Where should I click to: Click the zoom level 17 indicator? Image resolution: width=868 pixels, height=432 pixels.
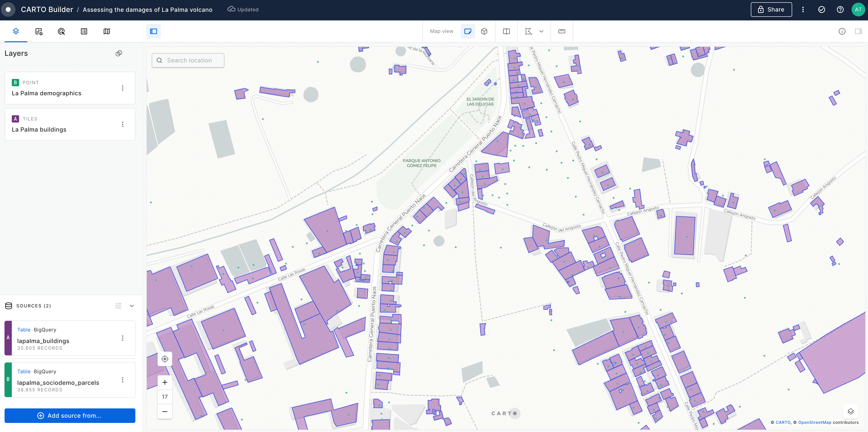pos(165,397)
